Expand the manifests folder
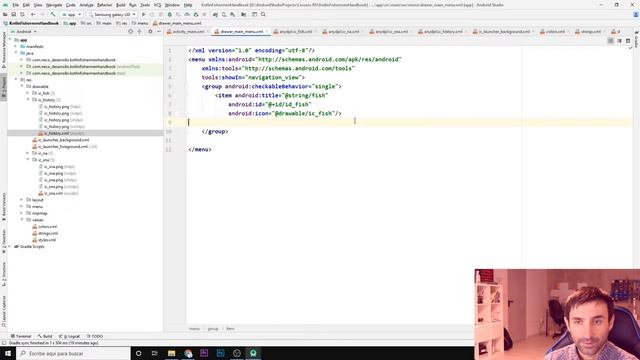This screenshot has height=360, width=640. click(16, 47)
